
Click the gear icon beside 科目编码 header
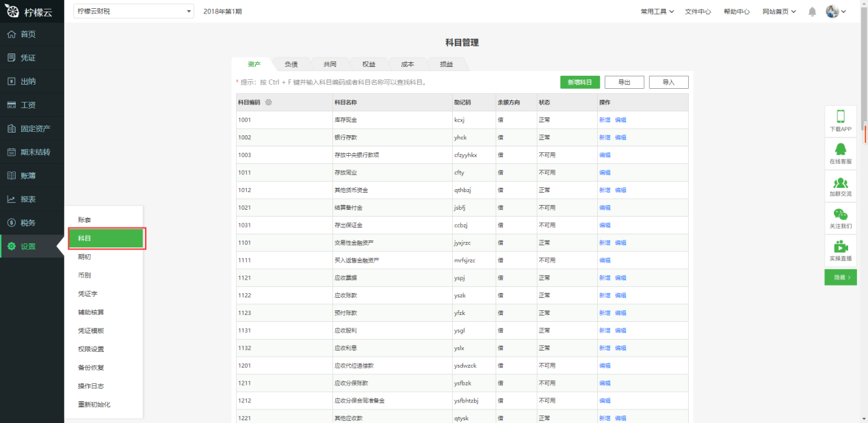point(268,103)
